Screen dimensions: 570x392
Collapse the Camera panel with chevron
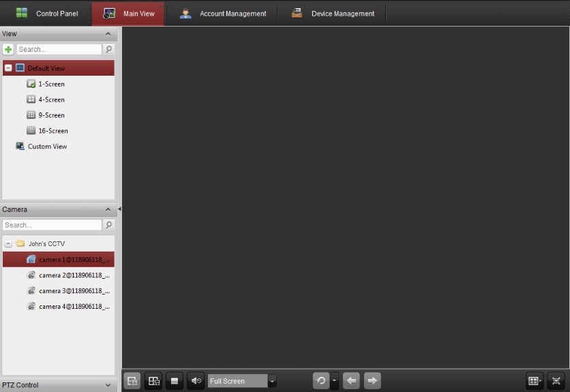click(x=108, y=210)
